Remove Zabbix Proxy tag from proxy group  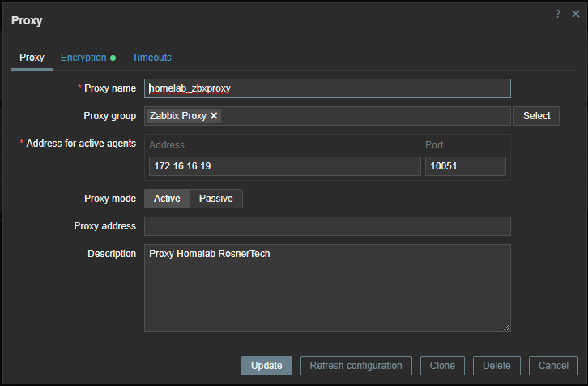point(214,116)
